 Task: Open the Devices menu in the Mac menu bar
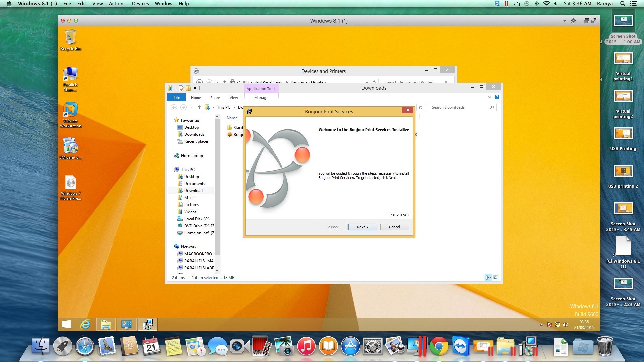[x=140, y=3]
